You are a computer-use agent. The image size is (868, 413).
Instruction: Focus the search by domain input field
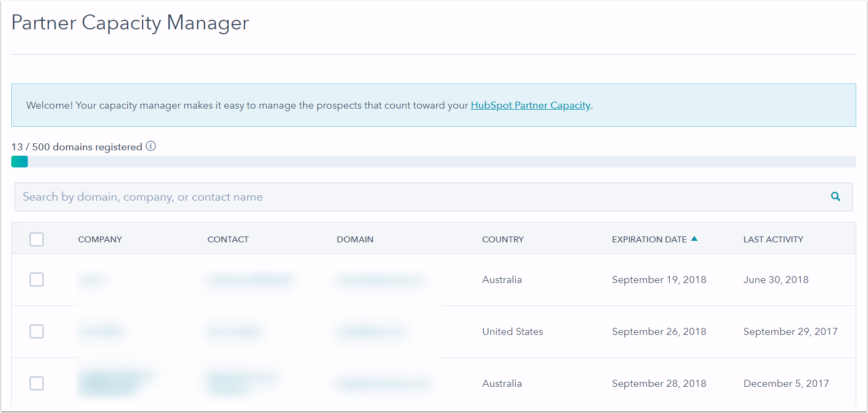click(x=417, y=197)
